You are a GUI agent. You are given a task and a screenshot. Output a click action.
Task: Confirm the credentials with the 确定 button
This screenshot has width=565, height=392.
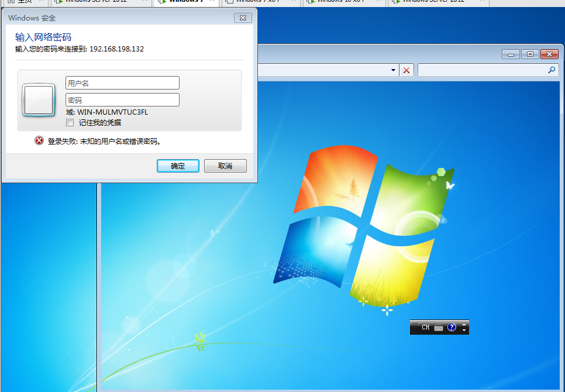[178, 166]
